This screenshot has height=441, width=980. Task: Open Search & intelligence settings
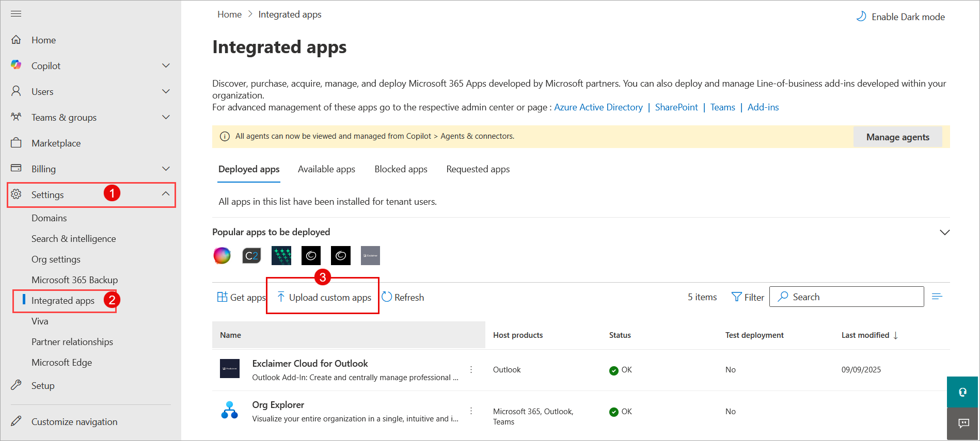(73, 239)
